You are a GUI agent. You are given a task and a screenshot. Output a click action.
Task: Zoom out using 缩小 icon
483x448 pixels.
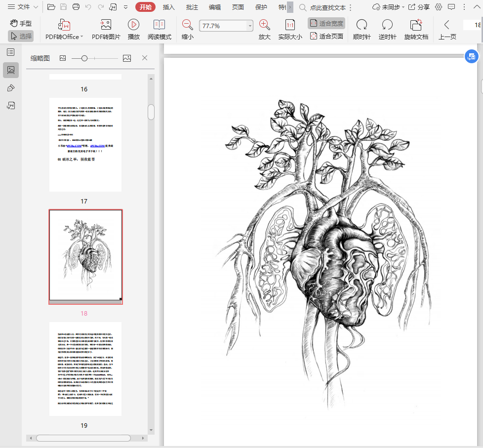187,25
